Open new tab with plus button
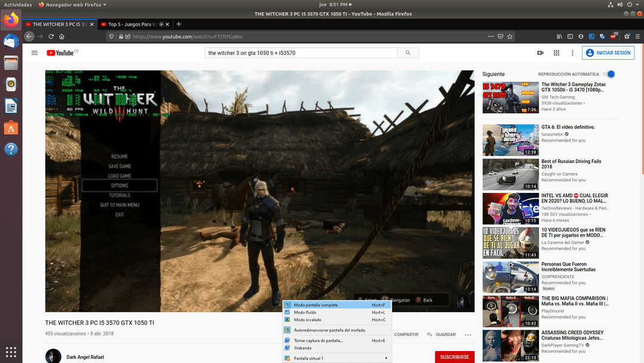The height and width of the screenshot is (363, 644). coord(178,24)
